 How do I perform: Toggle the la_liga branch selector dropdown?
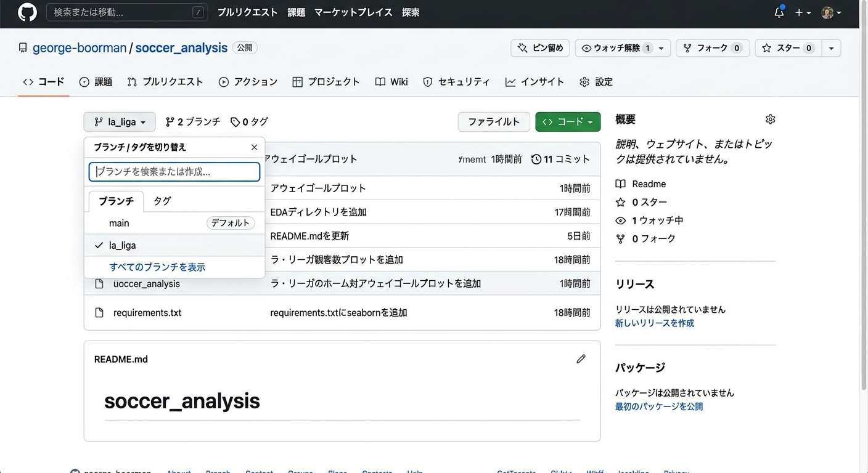[x=120, y=122]
